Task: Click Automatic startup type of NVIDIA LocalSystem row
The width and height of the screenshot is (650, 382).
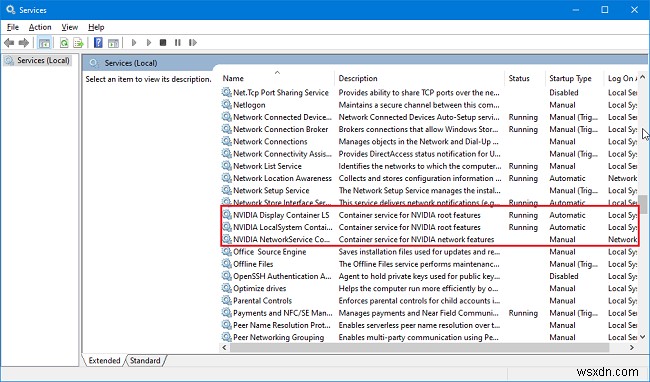Action: 567,227
